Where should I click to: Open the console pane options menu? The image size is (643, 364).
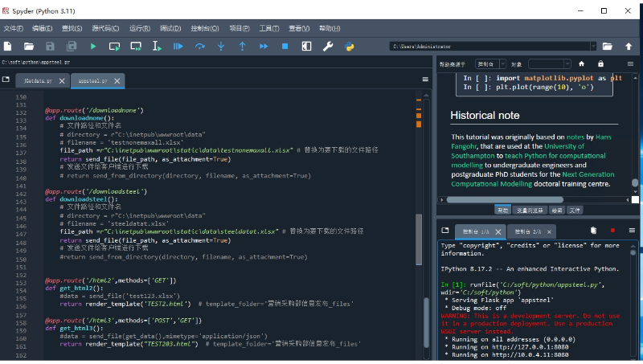[x=632, y=231]
